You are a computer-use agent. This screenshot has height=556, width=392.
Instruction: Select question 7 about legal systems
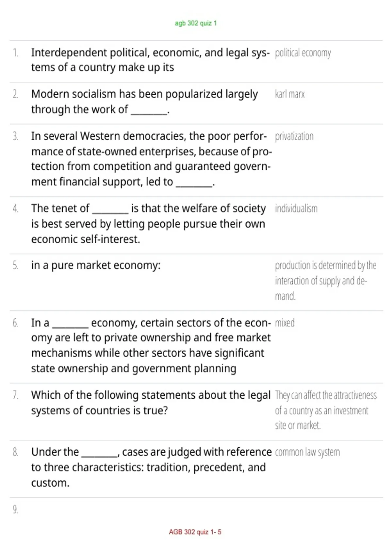pyautogui.click(x=151, y=403)
